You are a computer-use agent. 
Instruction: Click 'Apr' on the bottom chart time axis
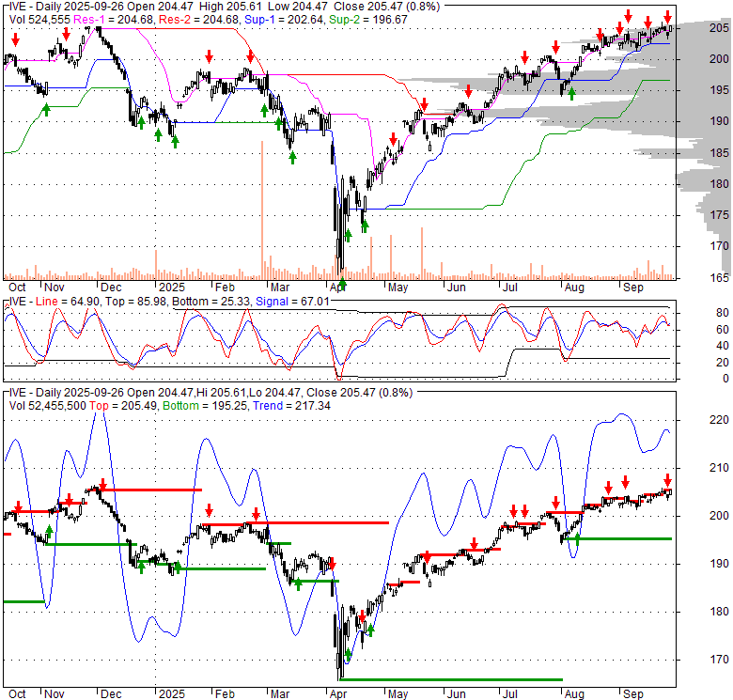coord(338,694)
